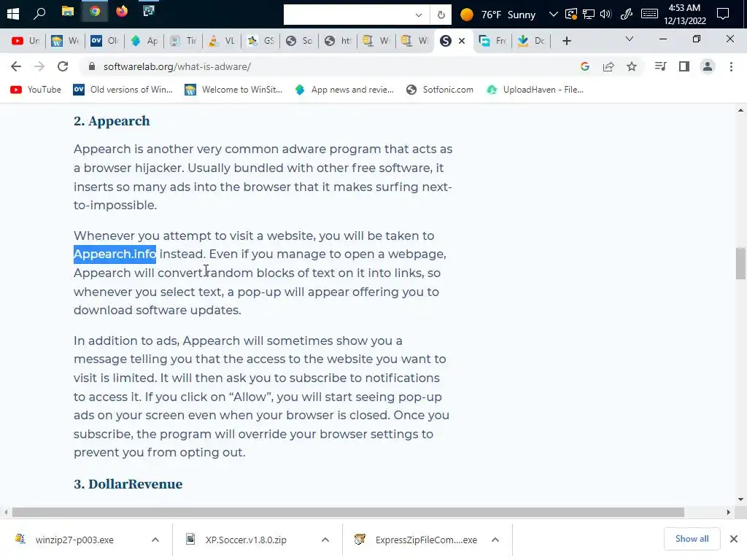Click the site lock icon
The width and height of the screenshot is (747, 560).
(x=92, y=66)
